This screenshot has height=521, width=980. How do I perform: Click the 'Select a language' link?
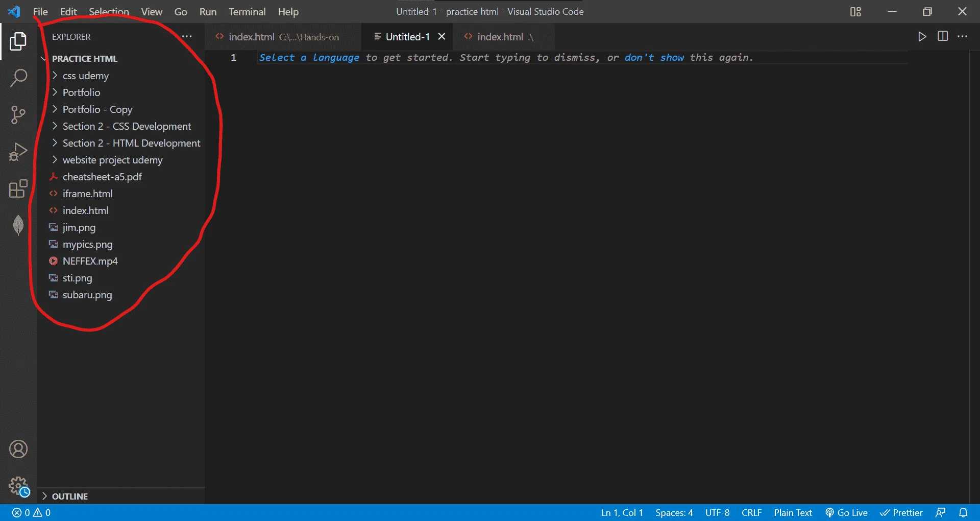(309, 58)
